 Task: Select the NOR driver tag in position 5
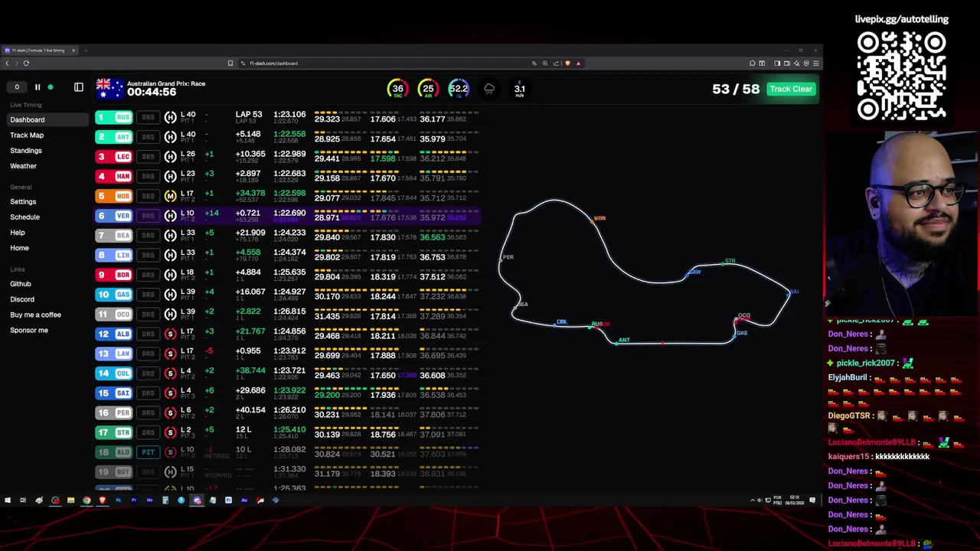coord(113,196)
